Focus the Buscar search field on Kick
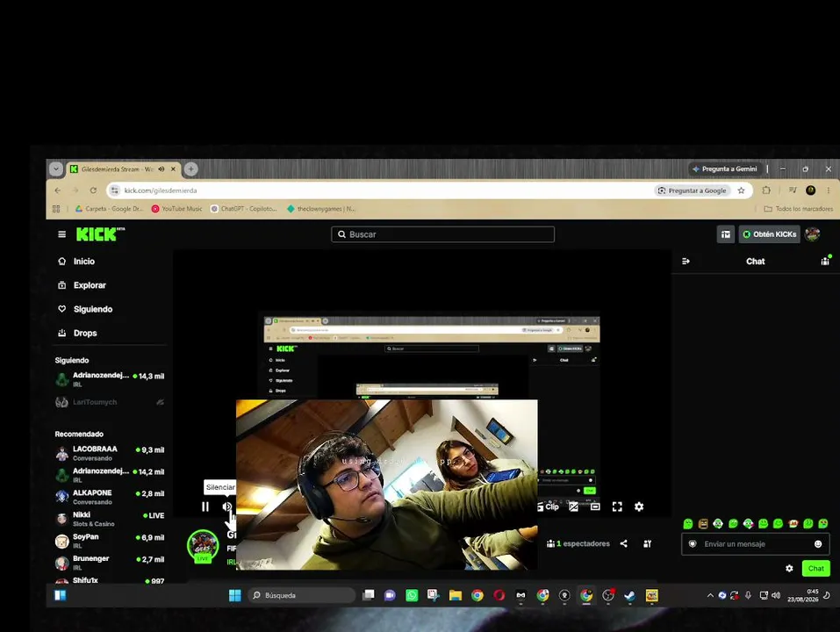The height and width of the screenshot is (632, 840). click(442, 234)
